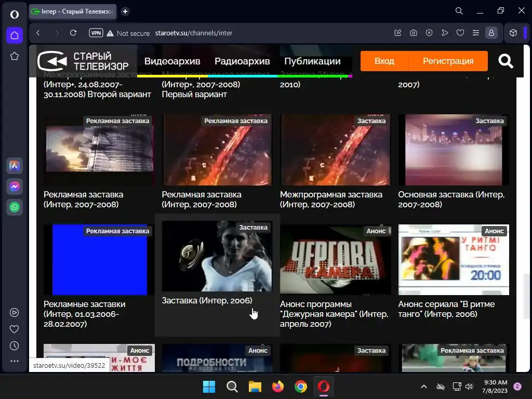Viewport: 532px width, 399px height.
Task: Show hidden tray icons chevron
Action: 424,387
